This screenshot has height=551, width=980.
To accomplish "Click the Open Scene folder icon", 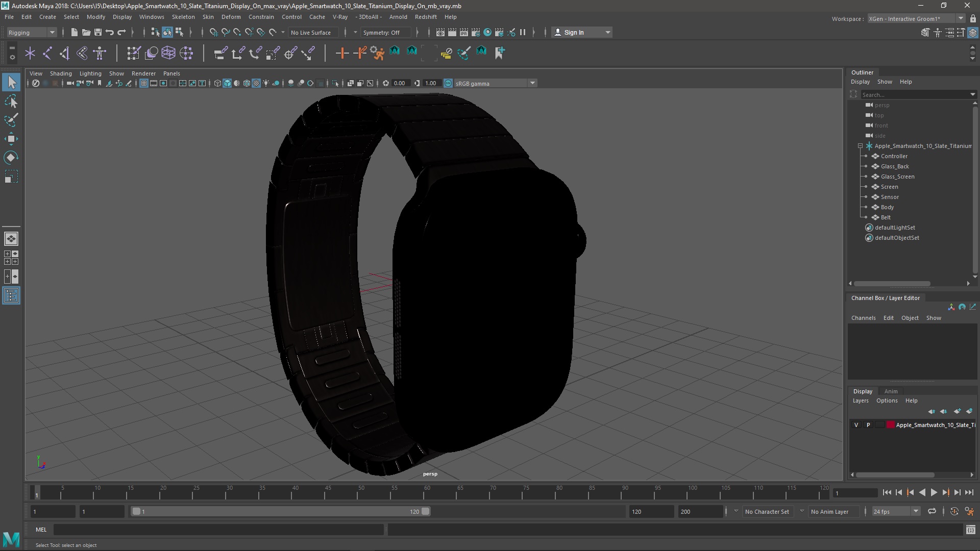I will (x=86, y=32).
